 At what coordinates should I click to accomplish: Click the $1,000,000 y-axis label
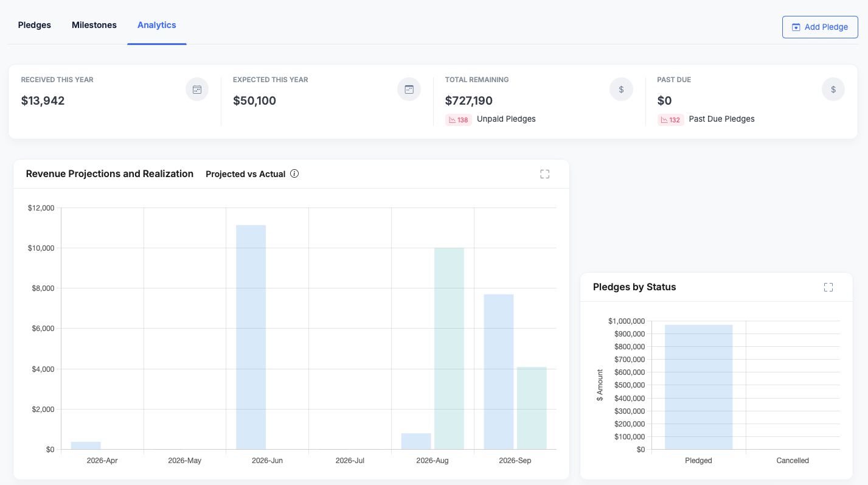[x=627, y=321]
